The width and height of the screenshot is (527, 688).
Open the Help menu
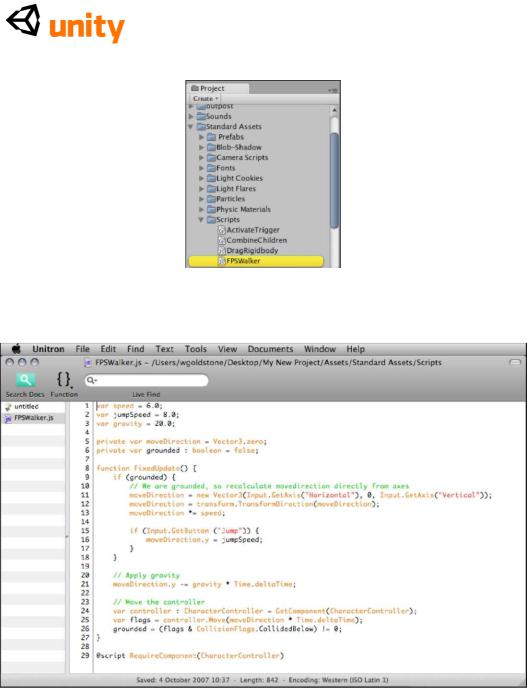coord(355,349)
